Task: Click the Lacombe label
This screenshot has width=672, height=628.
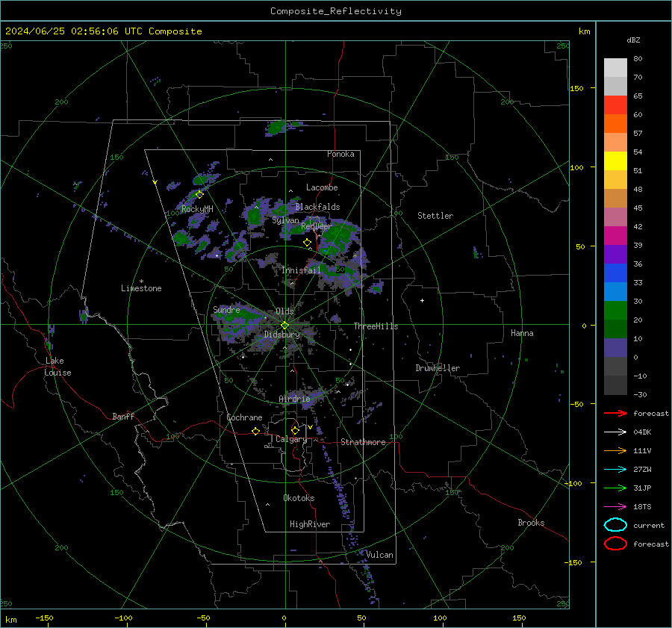Action: [322, 187]
